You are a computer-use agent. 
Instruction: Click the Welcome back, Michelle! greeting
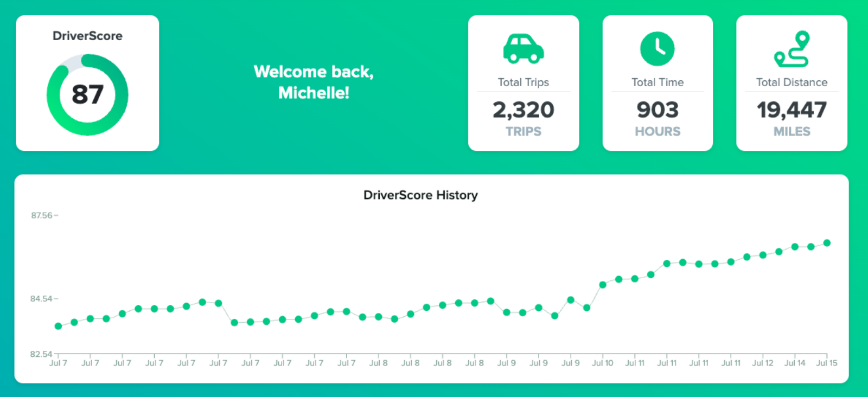tap(314, 82)
